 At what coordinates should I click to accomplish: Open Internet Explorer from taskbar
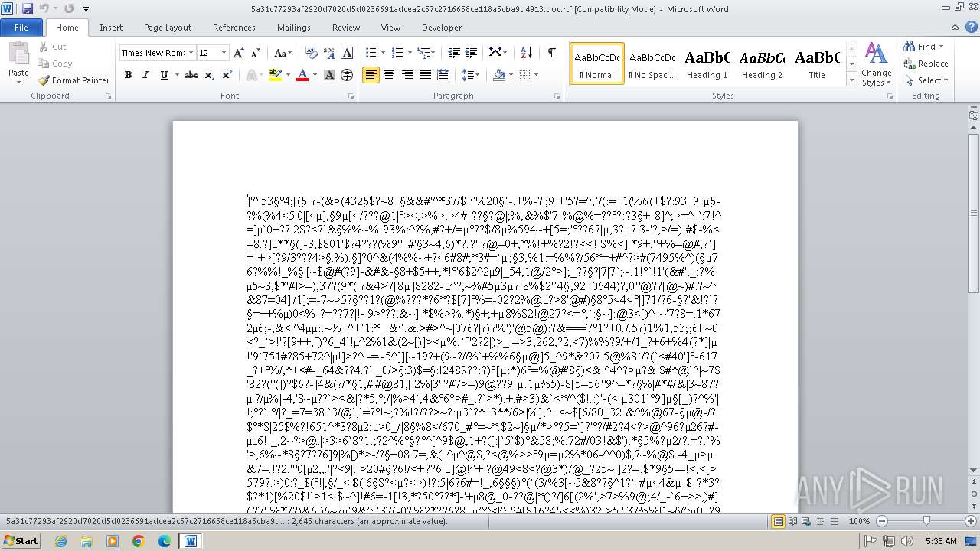point(60,541)
